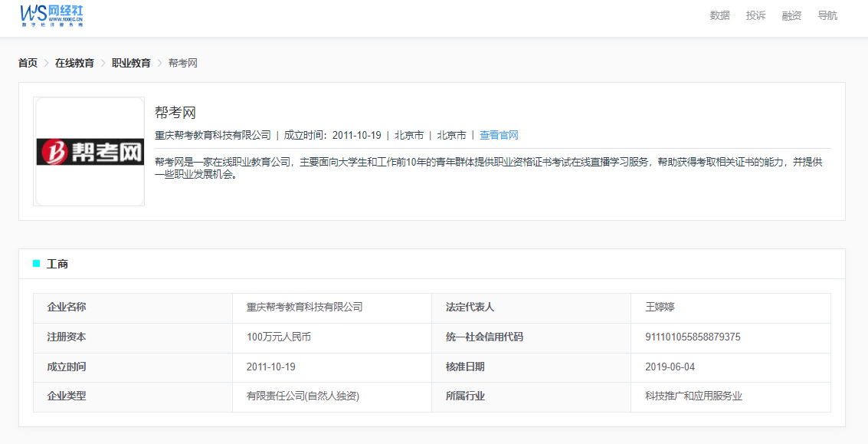Open 在线教育 breadcrumb link
This screenshot has height=444, width=868.
click(x=74, y=63)
